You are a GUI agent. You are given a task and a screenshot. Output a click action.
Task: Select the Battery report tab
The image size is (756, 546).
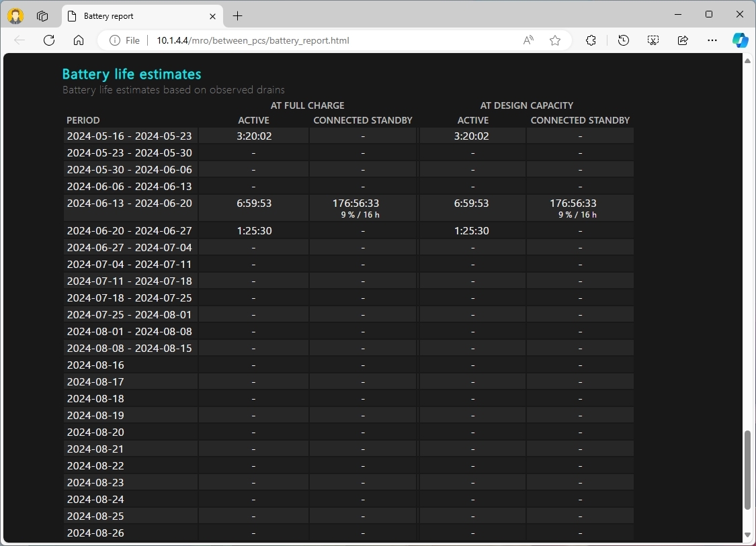click(142, 16)
